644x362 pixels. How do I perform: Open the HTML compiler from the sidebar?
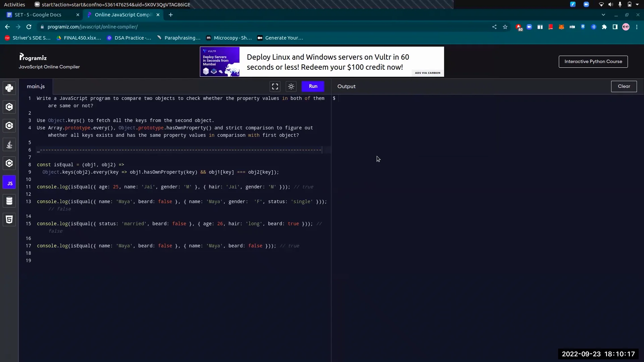[9, 220]
